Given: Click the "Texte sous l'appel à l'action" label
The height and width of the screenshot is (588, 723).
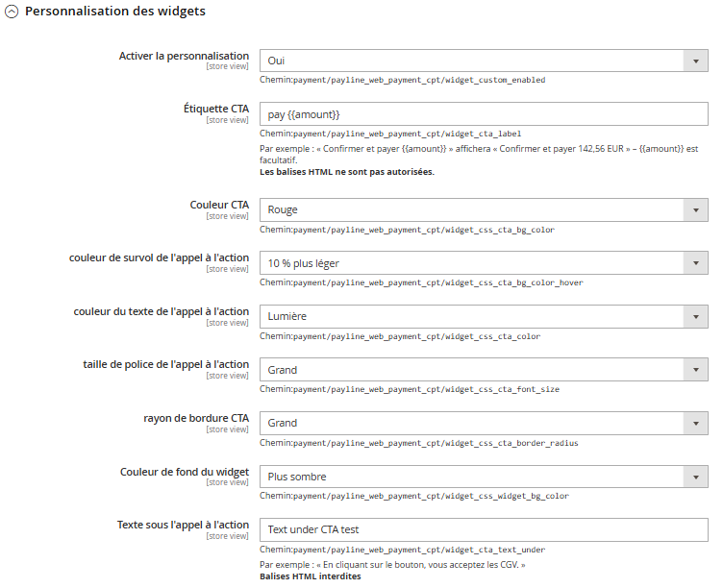Looking at the screenshot, I should (x=183, y=525).
